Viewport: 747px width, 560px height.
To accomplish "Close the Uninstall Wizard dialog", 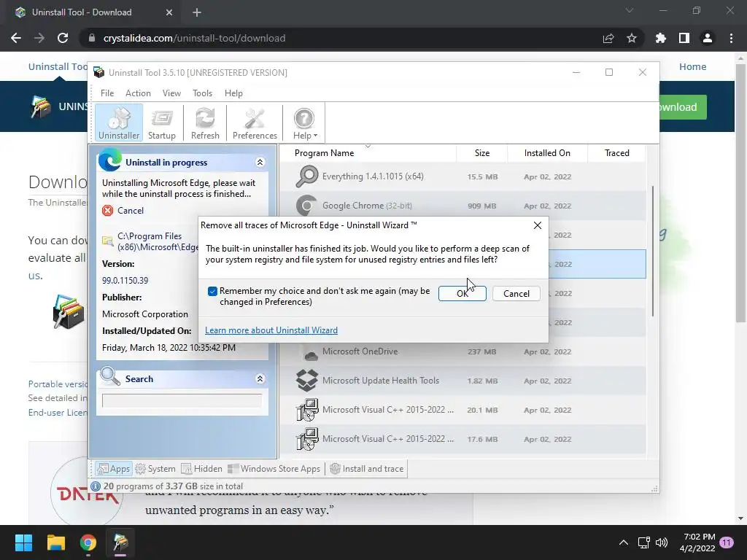I will (538, 225).
